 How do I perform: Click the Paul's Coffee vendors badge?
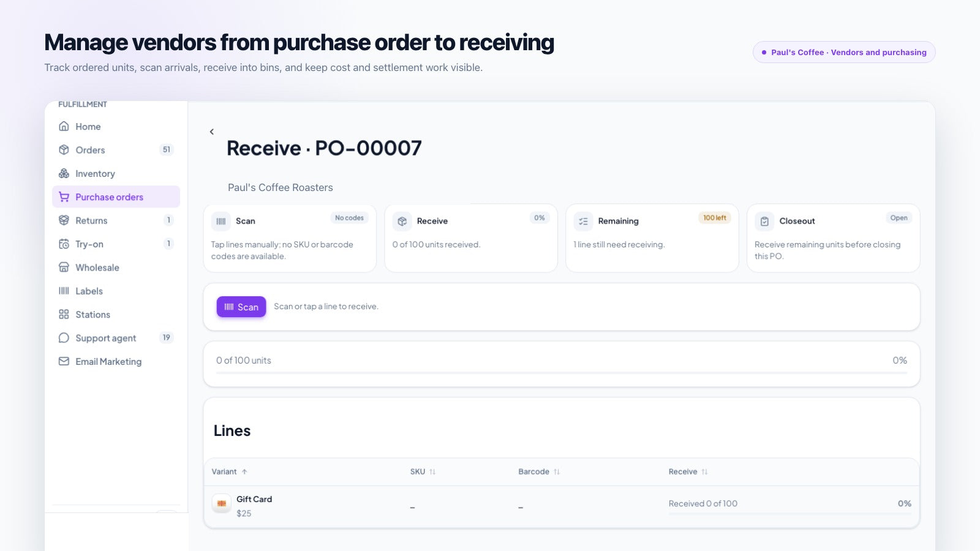[x=844, y=52]
